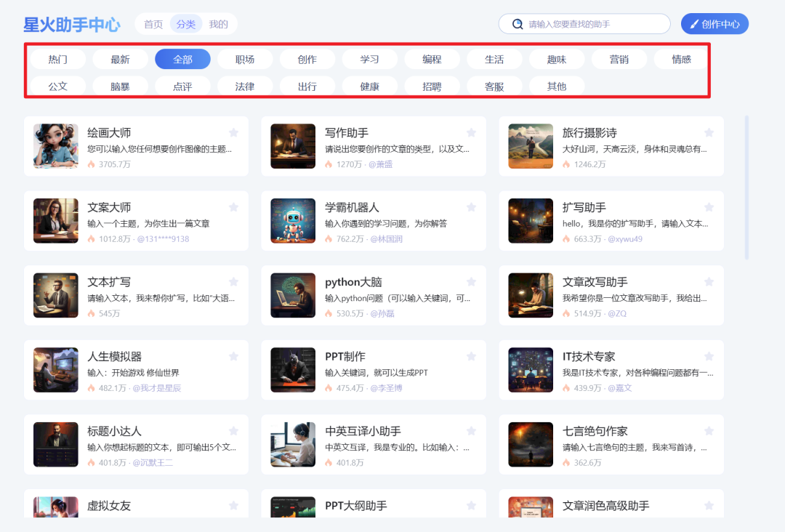The image size is (785, 532).
Task: Click the star on 七言绝句作家 card
Action: (x=709, y=431)
